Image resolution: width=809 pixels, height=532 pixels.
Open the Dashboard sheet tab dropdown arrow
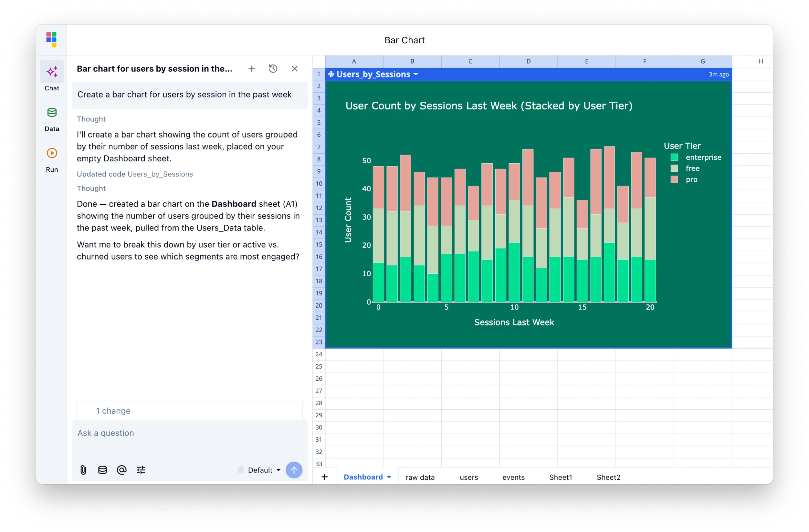point(389,477)
